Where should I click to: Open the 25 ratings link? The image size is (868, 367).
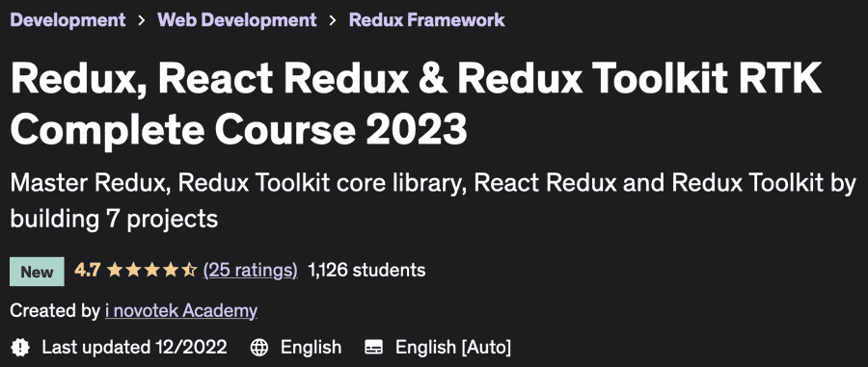coord(250,271)
